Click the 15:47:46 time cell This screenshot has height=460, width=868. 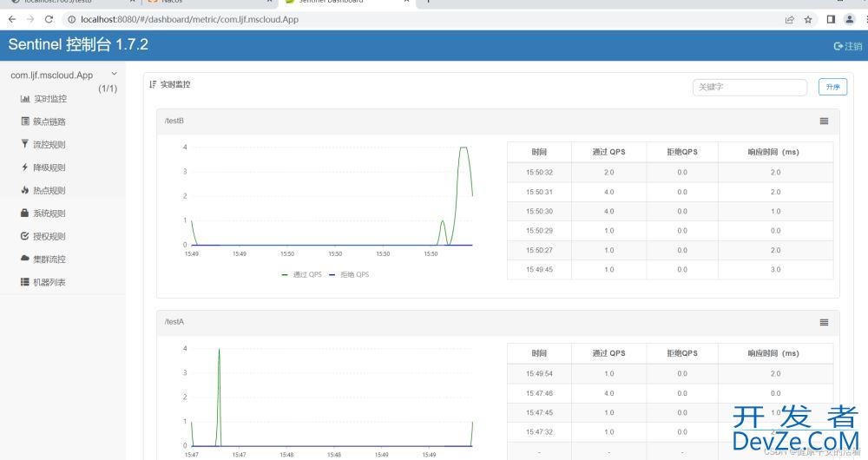pyautogui.click(x=539, y=393)
